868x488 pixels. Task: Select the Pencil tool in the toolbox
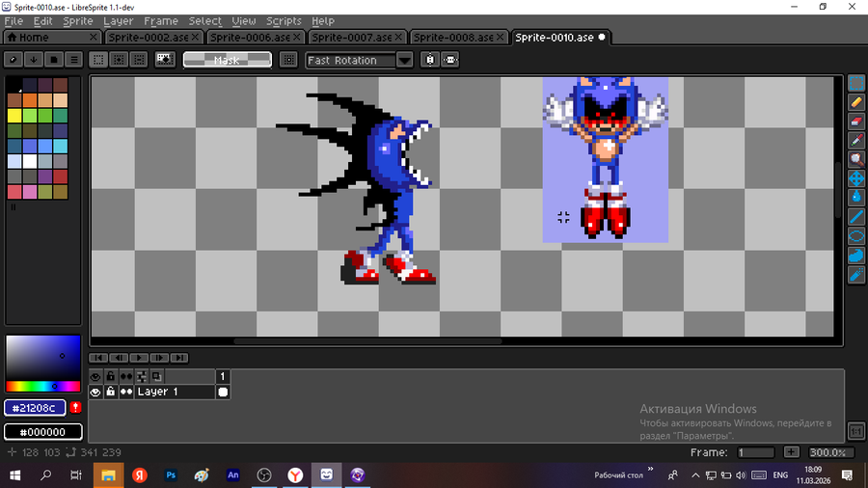(x=855, y=102)
